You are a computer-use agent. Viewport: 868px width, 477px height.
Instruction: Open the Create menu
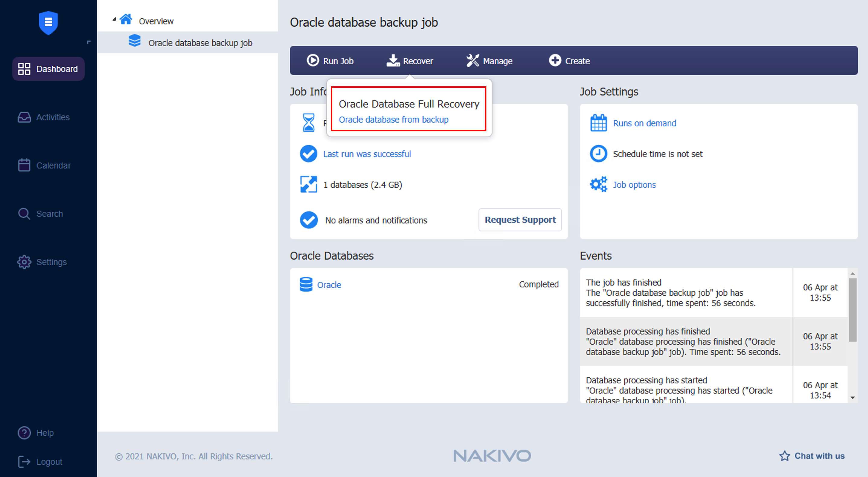(570, 61)
